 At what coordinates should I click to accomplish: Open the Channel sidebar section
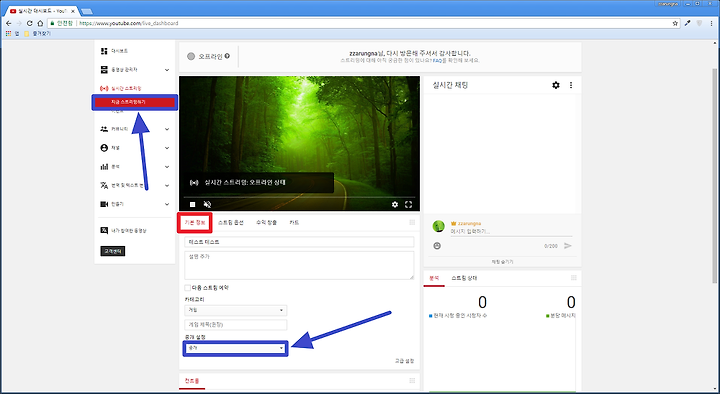tap(110, 148)
